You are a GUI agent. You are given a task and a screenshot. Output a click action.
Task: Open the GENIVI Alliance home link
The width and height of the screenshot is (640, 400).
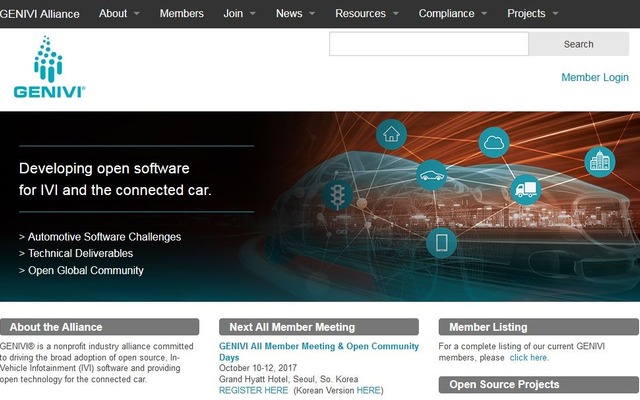(x=40, y=14)
